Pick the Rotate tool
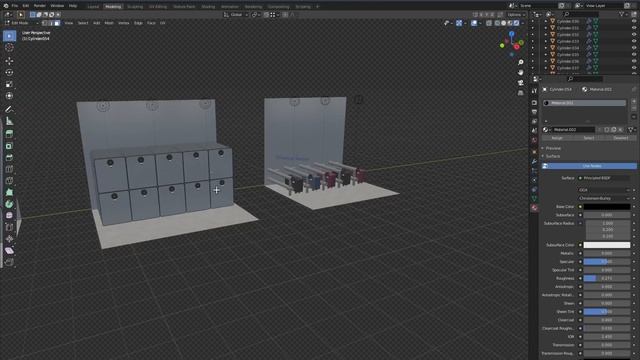640x360 pixels. tap(9, 73)
